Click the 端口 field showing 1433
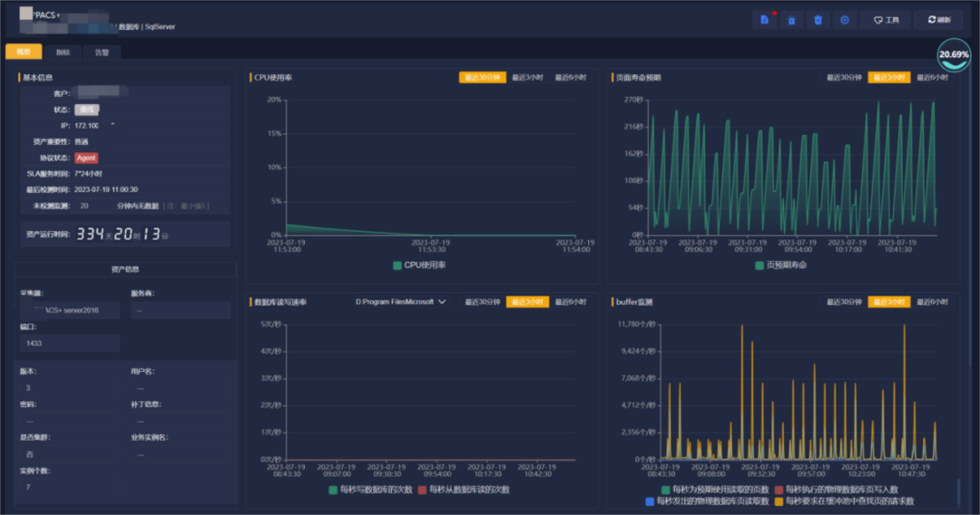 69,344
